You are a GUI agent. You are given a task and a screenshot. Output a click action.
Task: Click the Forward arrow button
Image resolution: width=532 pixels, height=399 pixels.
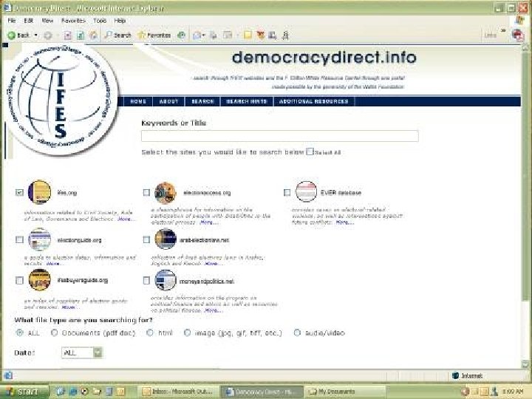(x=48, y=35)
